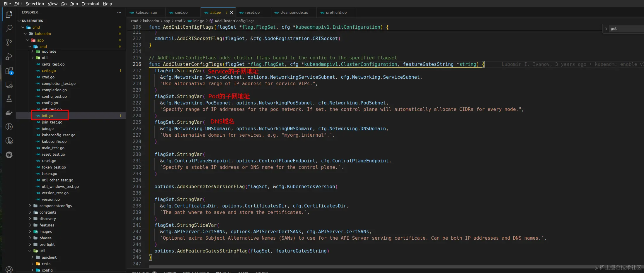Expand the apiclient folder chevron
The width and height of the screenshot is (644, 273).
click(32, 257)
